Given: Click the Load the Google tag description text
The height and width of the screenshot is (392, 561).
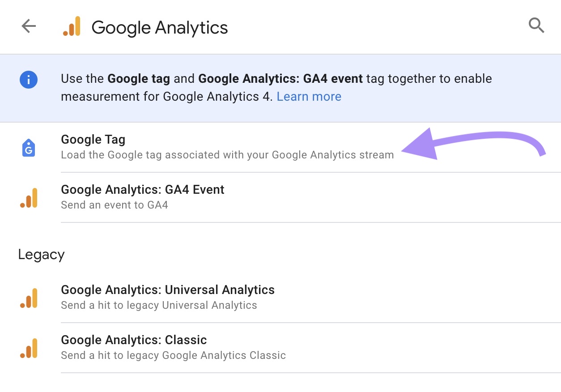Looking at the screenshot, I should [x=227, y=155].
